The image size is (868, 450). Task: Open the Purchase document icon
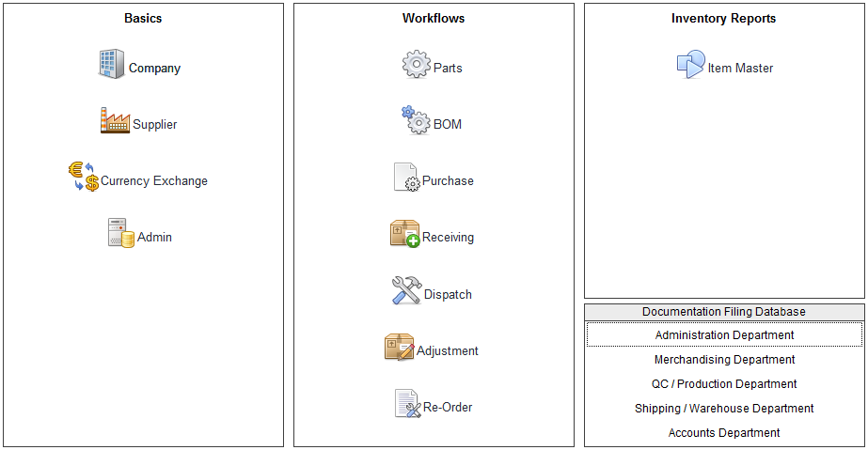pos(406,178)
